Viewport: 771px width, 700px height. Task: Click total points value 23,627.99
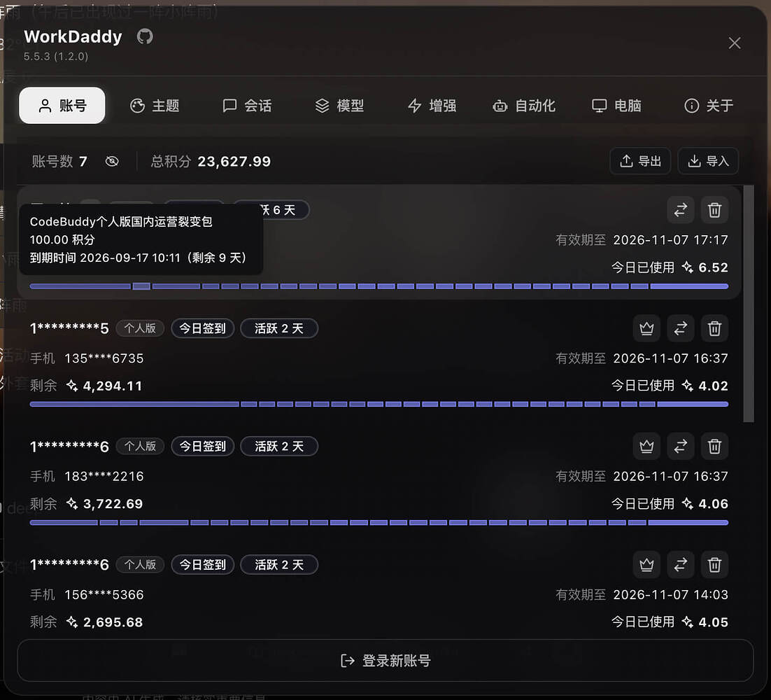point(234,161)
